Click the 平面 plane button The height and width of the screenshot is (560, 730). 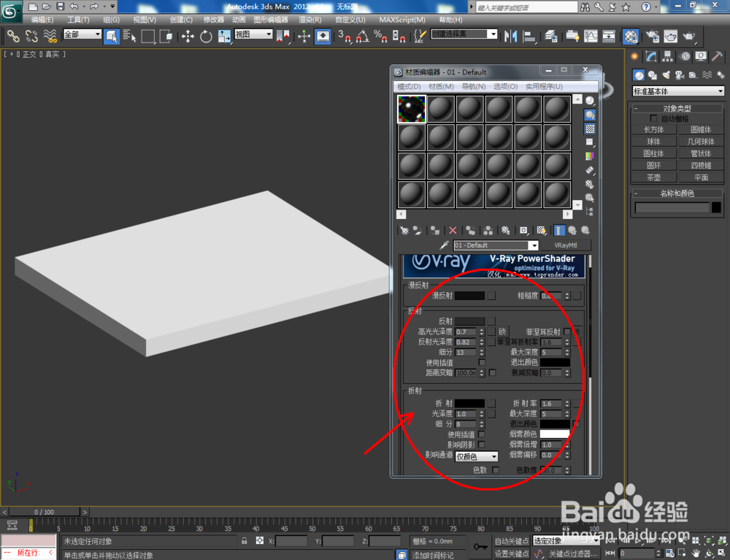click(x=701, y=177)
